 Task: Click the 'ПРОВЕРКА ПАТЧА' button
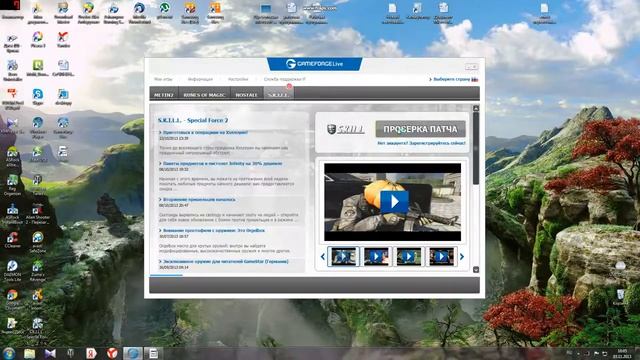tap(420, 129)
